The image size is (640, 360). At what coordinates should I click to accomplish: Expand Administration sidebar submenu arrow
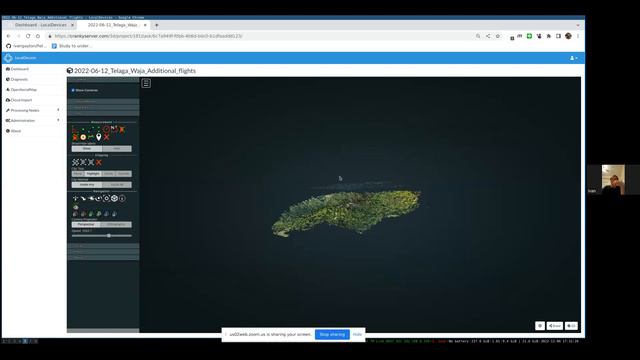coord(58,120)
